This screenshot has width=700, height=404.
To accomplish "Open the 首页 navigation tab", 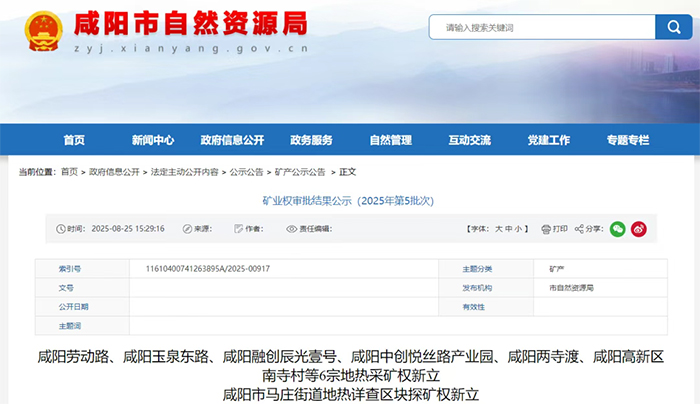I will pyautogui.click(x=74, y=140).
